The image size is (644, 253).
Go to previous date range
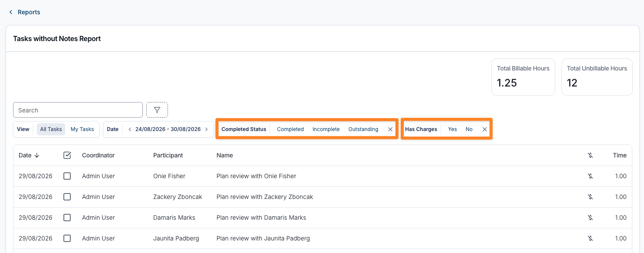click(x=130, y=129)
